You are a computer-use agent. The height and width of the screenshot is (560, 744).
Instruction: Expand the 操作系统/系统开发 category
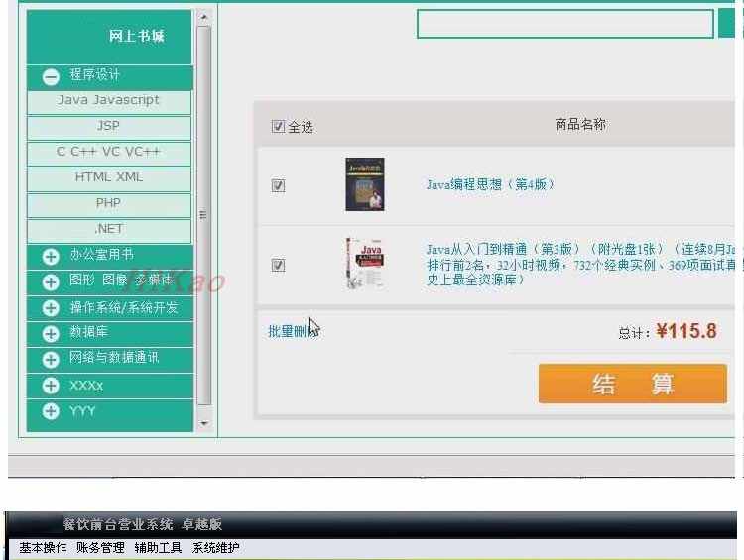point(51,308)
